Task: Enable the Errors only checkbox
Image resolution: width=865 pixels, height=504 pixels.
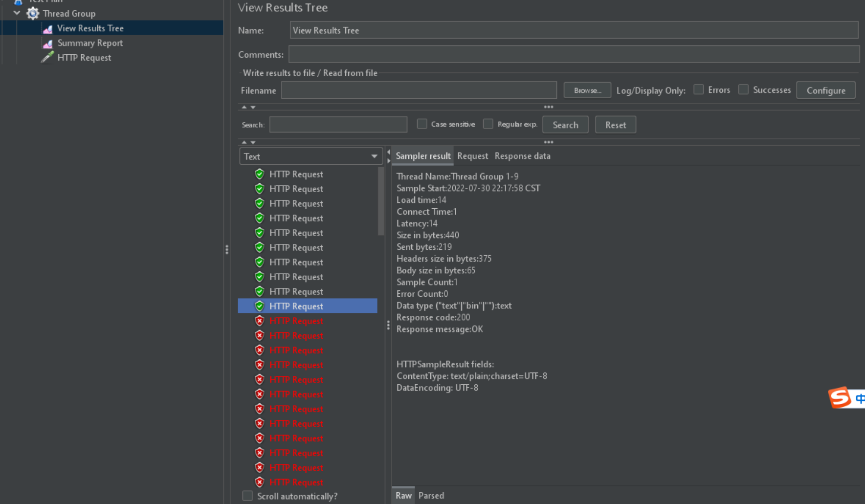Action: pos(698,89)
